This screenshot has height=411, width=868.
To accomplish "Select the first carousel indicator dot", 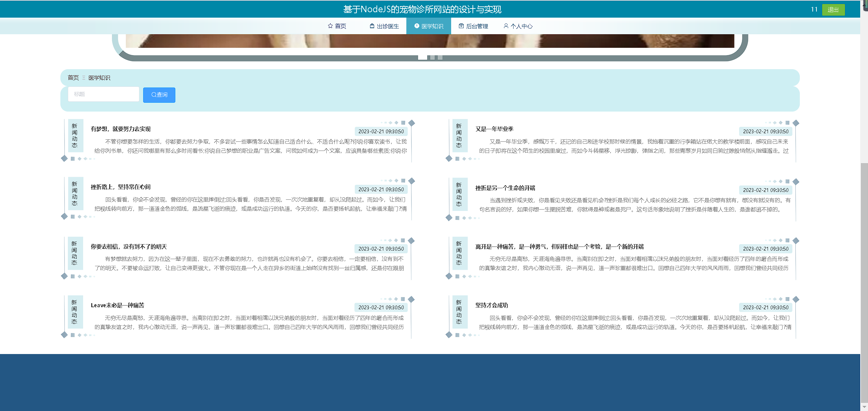I will [x=422, y=57].
